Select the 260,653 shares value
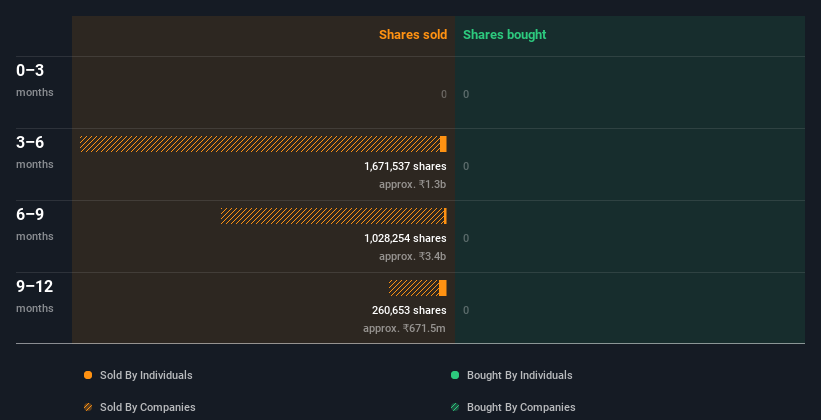The height and width of the screenshot is (420, 821). pyautogui.click(x=409, y=310)
